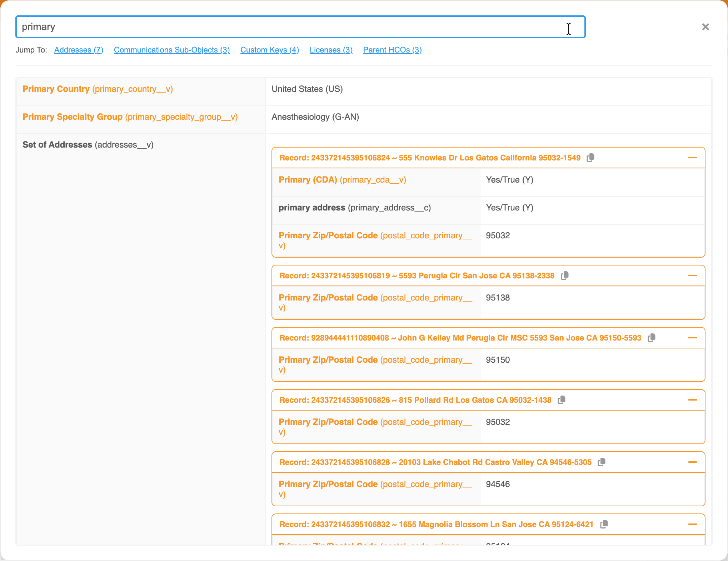Viewport: 728px width, 561px height.
Task: Click the Set of Addresses label
Action: point(88,145)
